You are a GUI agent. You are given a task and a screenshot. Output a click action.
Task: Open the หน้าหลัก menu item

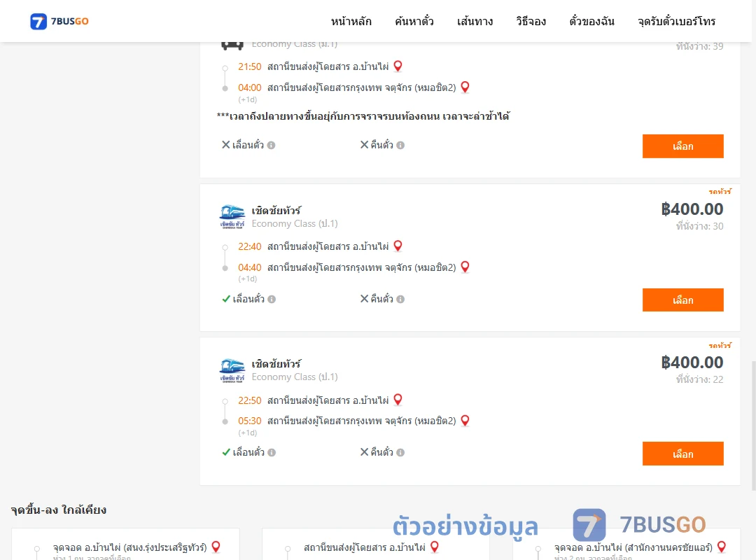coord(351,21)
